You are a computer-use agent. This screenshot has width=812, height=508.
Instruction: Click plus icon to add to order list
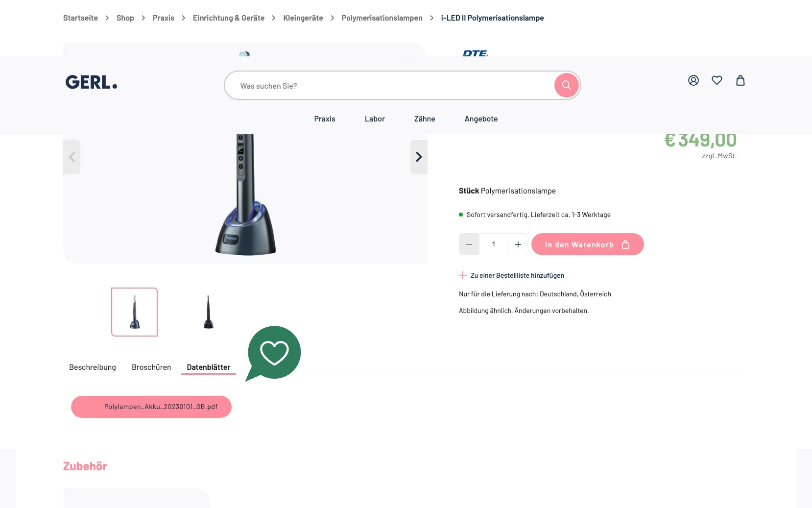click(x=462, y=275)
